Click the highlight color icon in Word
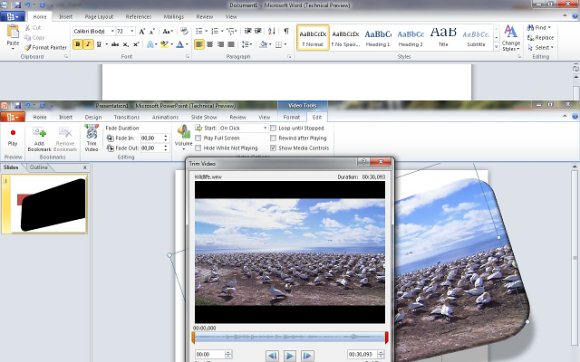The image size is (580, 362). [x=164, y=45]
